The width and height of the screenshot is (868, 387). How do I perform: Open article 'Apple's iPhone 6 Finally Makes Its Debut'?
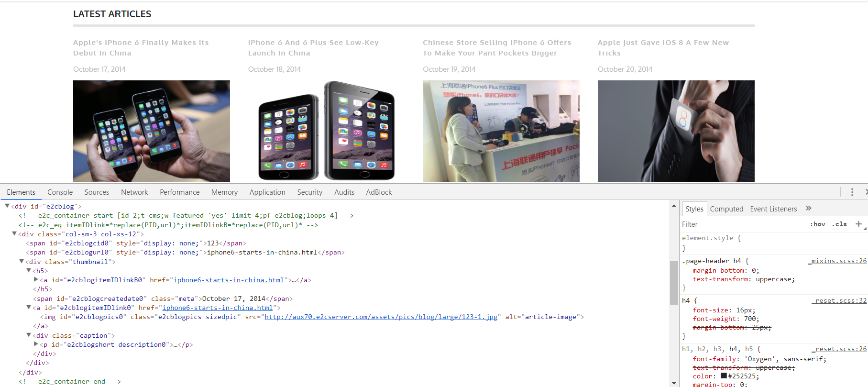(x=141, y=48)
